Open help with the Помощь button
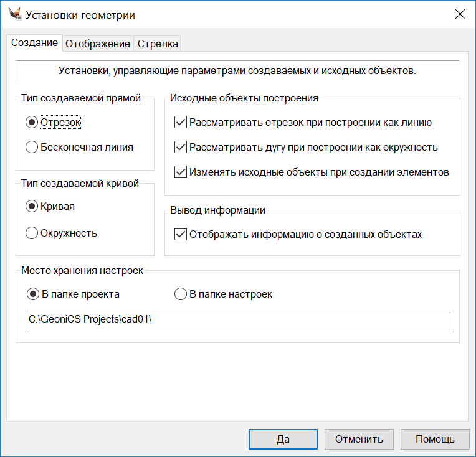The height and width of the screenshot is (457, 476). [435, 439]
